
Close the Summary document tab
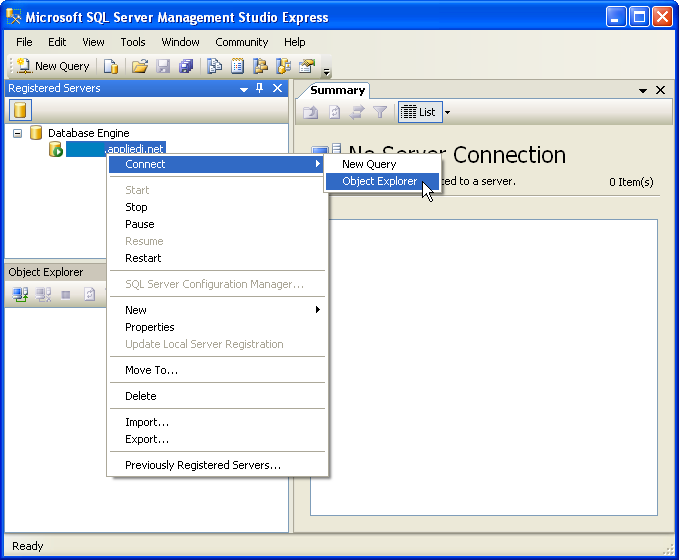coord(660,90)
